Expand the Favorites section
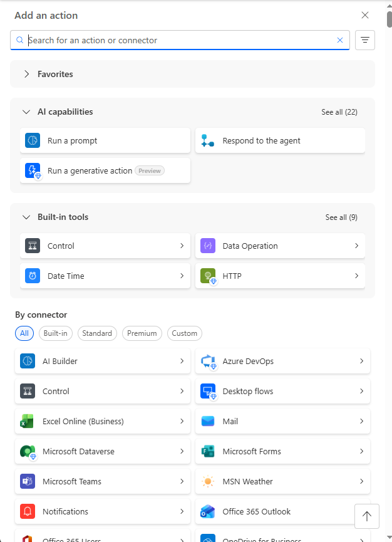 (26, 73)
